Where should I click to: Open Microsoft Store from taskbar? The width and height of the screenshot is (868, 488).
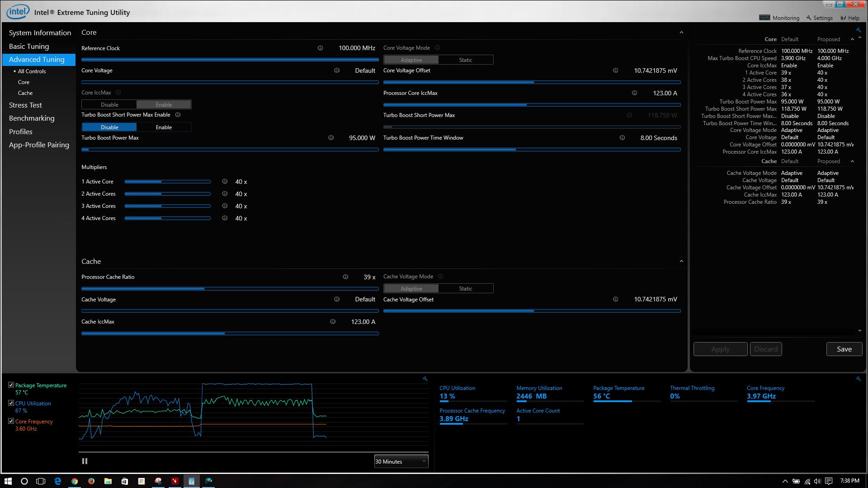tap(125, 481)
